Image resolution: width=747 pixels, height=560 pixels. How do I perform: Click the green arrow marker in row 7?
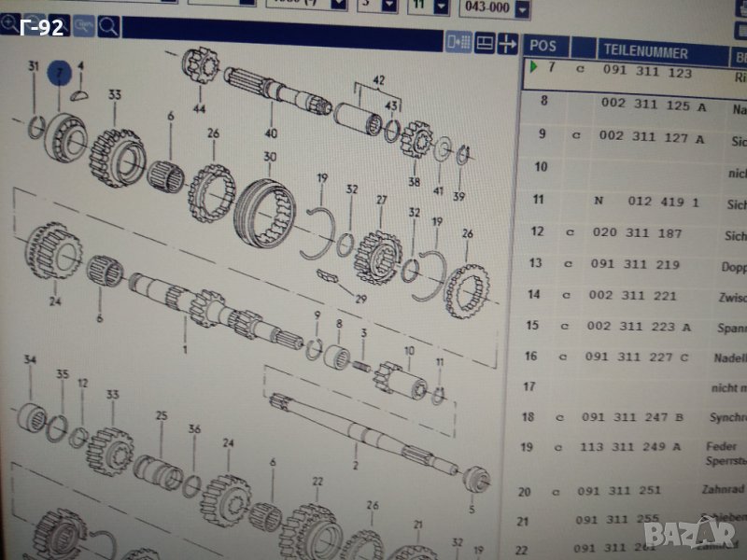(x=533, y=68)
